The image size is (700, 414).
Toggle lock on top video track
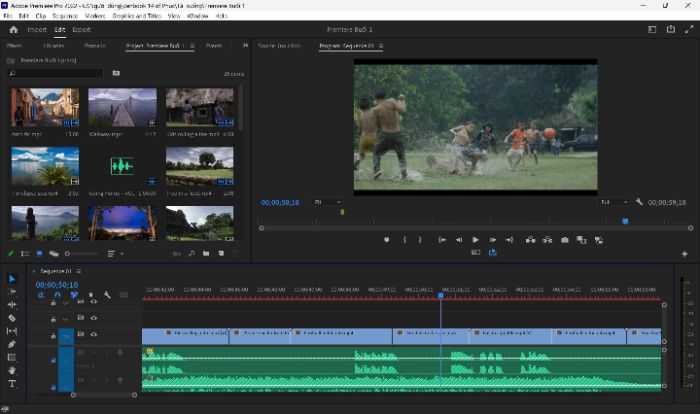[54, 303]
